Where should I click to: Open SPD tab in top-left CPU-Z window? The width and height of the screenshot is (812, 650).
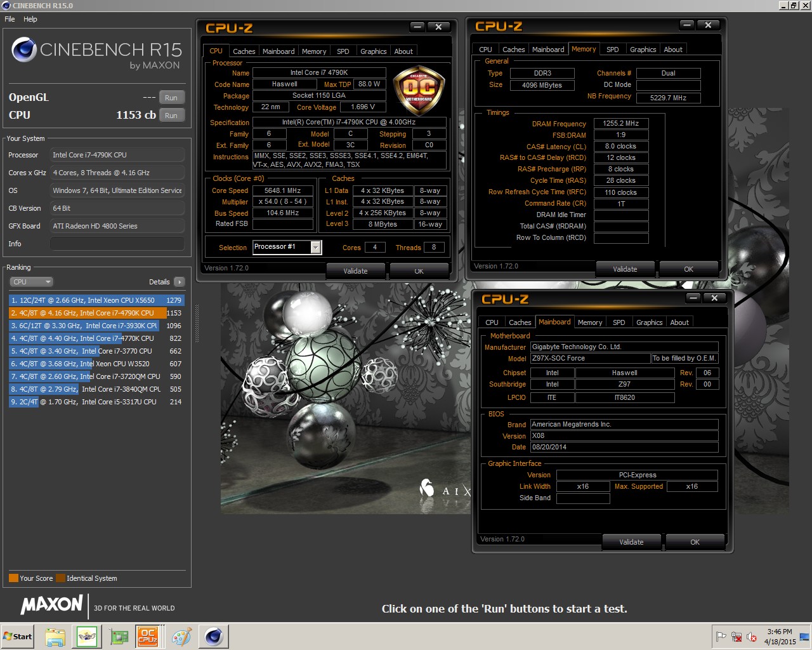click(x=343, y=51)
